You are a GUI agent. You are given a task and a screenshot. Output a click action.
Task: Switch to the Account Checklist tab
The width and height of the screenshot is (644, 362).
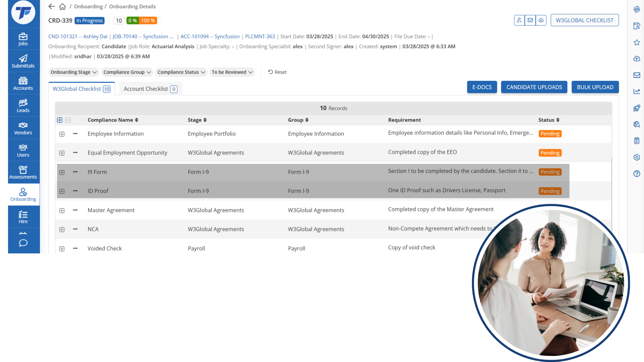[x=150, y=88]
